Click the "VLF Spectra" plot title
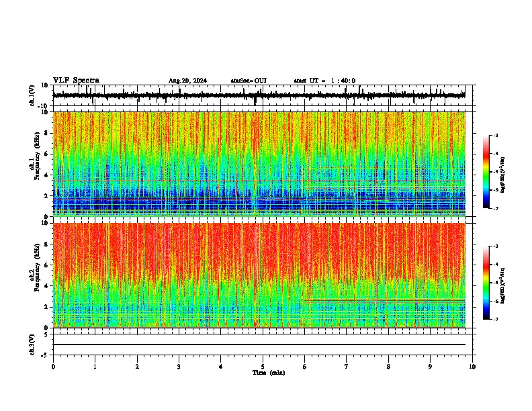 (77, 81)
